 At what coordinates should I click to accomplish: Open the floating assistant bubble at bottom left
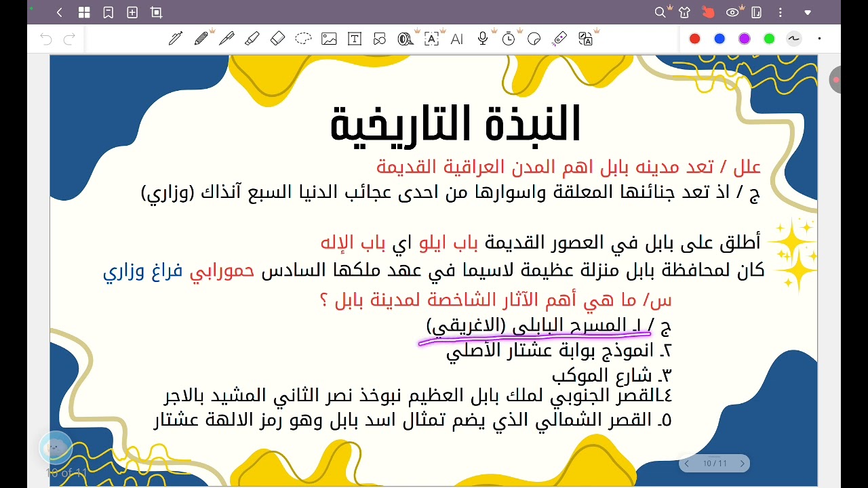56,447
